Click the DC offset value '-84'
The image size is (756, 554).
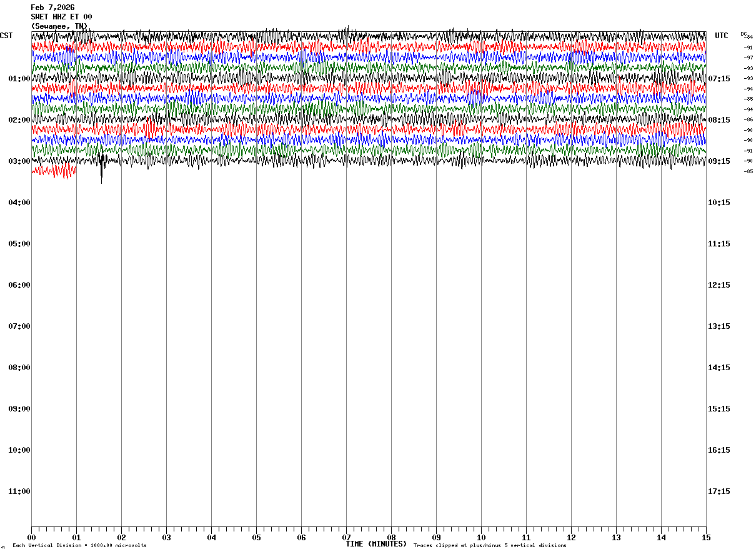(x=749, y=37)
